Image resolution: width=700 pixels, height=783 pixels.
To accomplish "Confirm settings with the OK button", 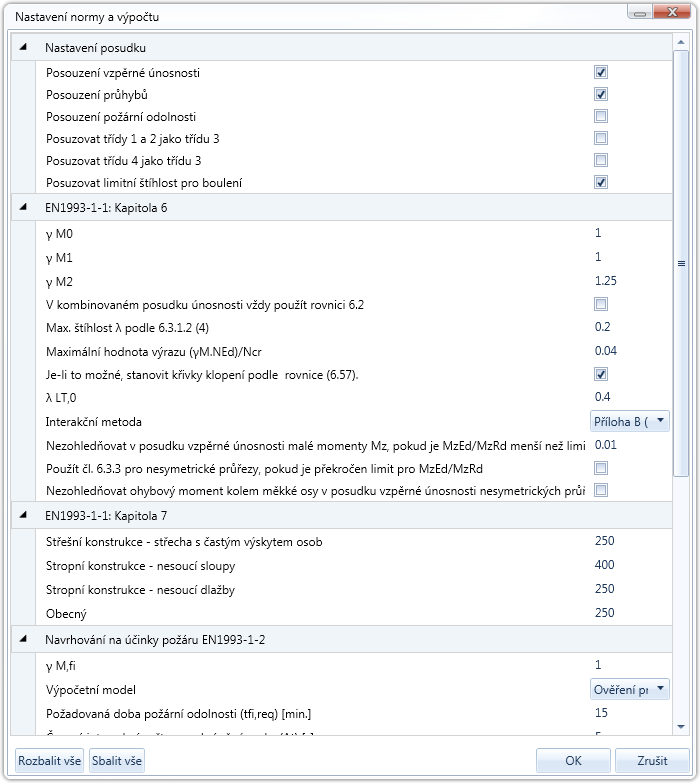I will point(573,761).
